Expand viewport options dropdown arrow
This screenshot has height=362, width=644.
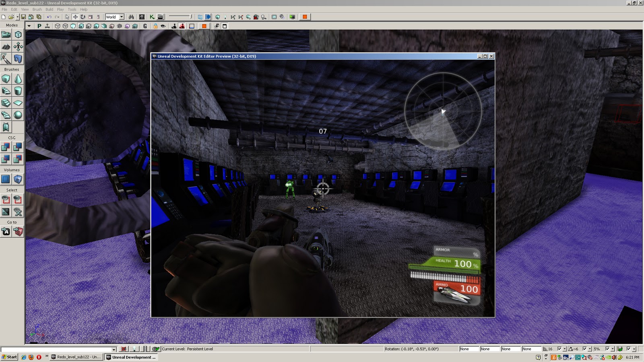coord(29,26)
